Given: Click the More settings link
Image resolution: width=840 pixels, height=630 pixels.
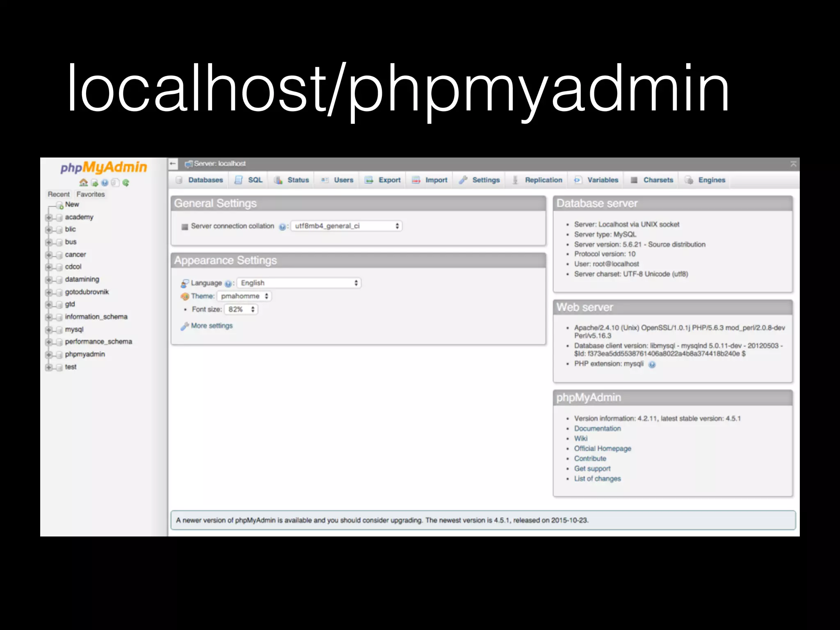Looking at the screenshot, I should tap(212, 326).
